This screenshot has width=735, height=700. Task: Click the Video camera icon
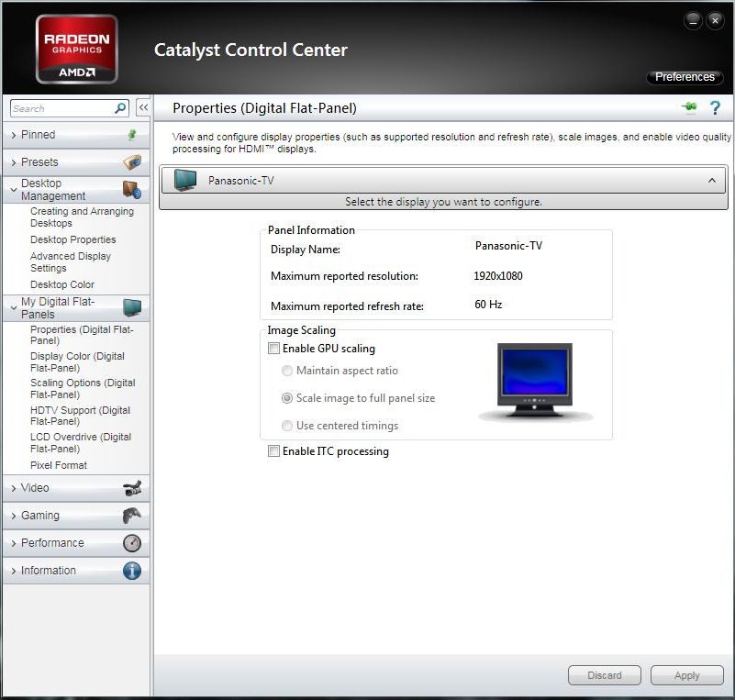point(132,488)
